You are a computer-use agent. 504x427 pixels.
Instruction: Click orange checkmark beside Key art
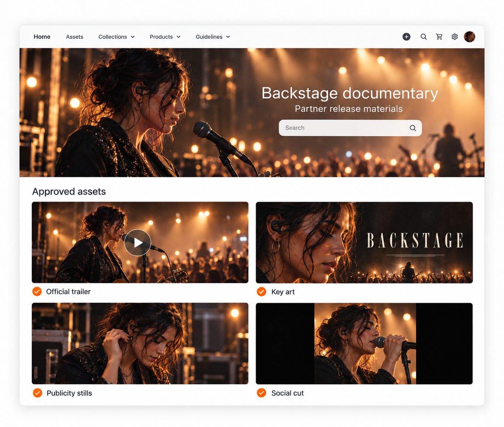(261, 292)
